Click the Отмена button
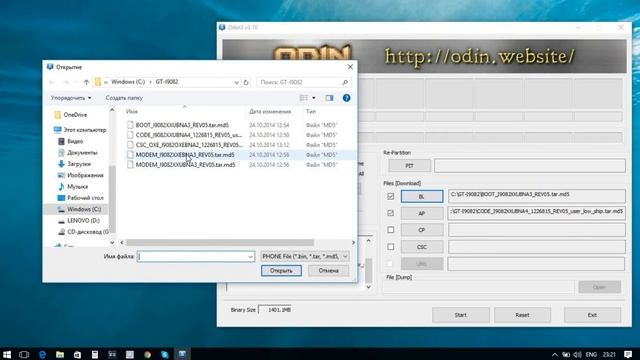Image resolution: width=640 pixels, height=360 pixels. pos(329,271)
